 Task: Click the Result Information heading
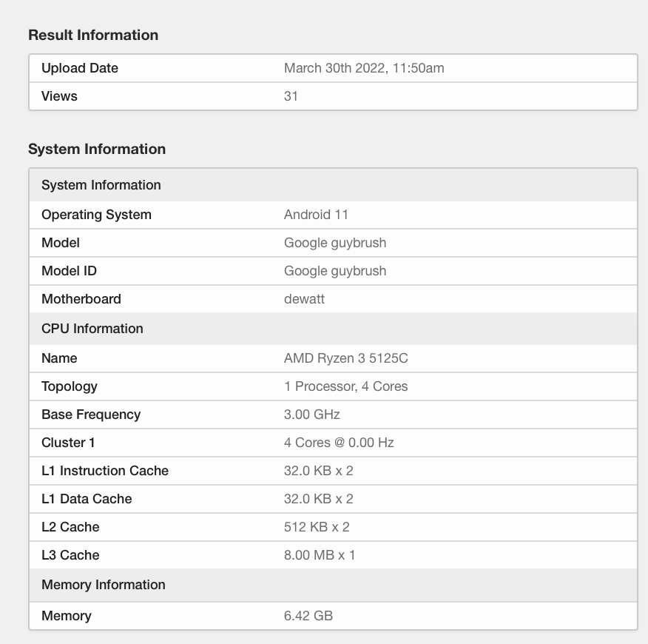[93, 35]
